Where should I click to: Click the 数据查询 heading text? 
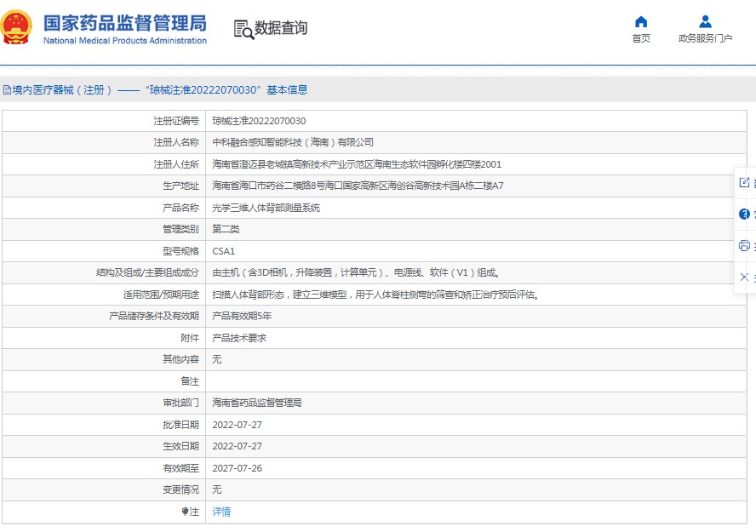(281, 28)
